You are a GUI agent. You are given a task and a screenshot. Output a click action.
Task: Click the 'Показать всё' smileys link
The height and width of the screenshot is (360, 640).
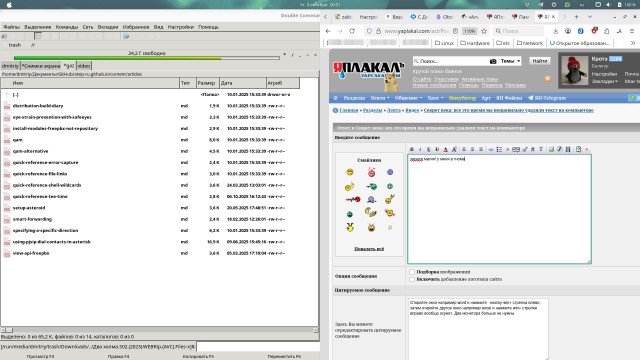pyautogui.click(x=369, y=249)
